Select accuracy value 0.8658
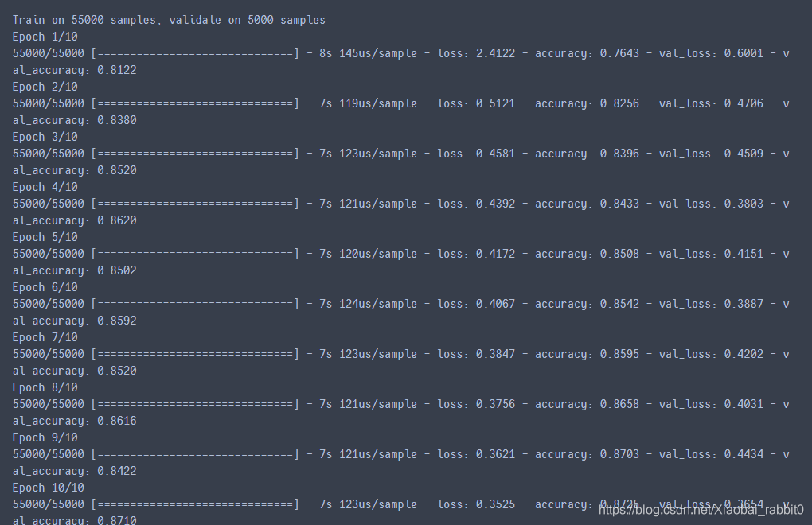The height and width of the screenshot is (525, 812). pos(619,404)
